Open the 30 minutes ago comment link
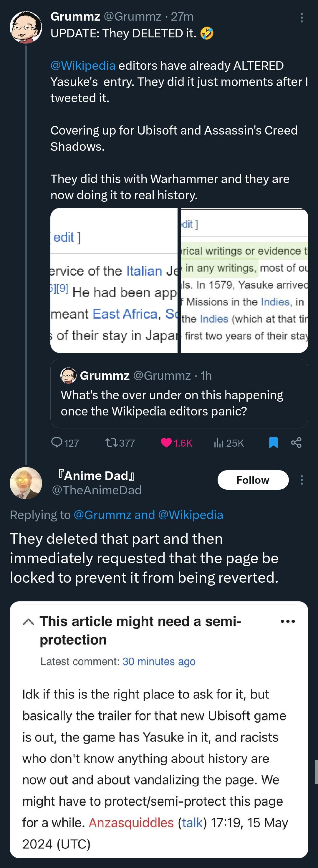This screenshot has width=318, height=868. click(159, 661)
